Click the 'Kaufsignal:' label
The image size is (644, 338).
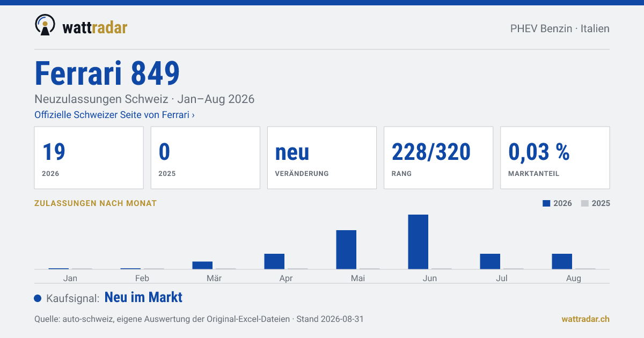pyautogui.click(x=73, y=298)
